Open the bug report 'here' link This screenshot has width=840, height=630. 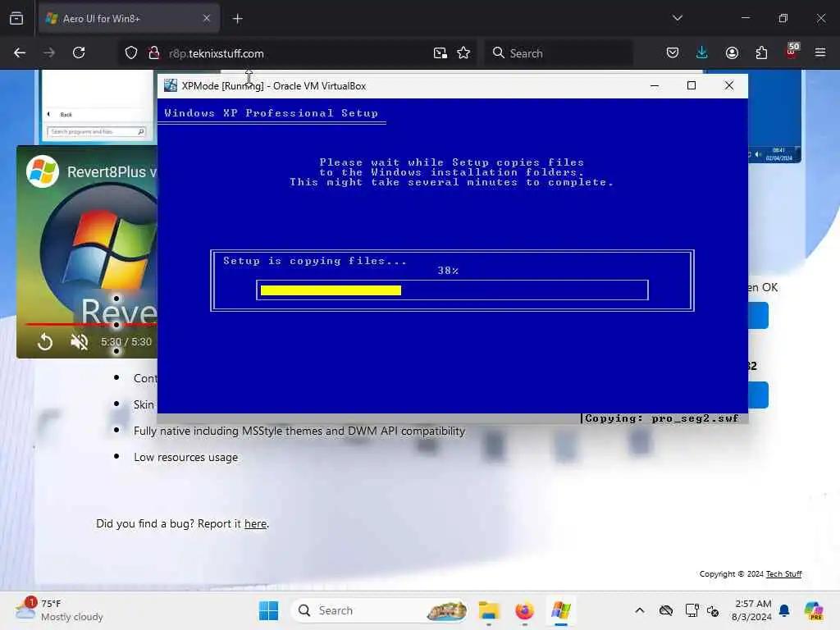[256, 523]
